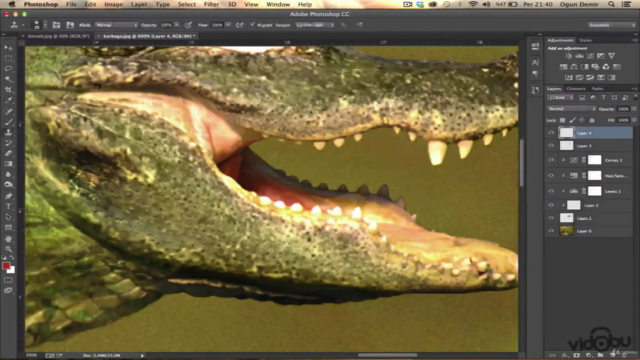The height and width of the screenshot is (360, 640).
Task: Open the Image menu
Action: click(x=113, y=4)
